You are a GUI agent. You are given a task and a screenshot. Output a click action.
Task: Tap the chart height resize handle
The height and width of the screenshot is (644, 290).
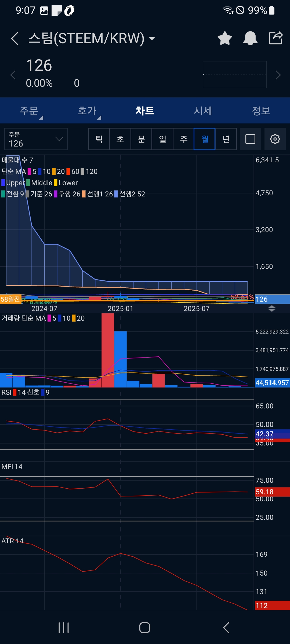click(272, 309)
